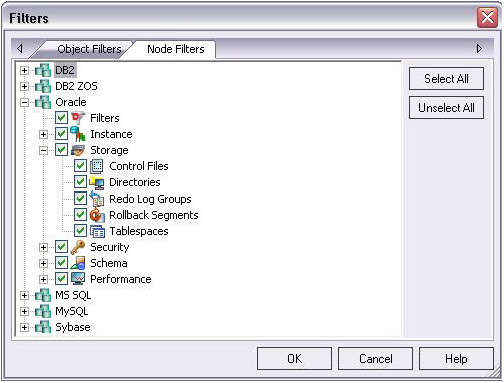The image size is (504, 383).
Task: Toggle the Security checkbox
Action: coord(61,247)
